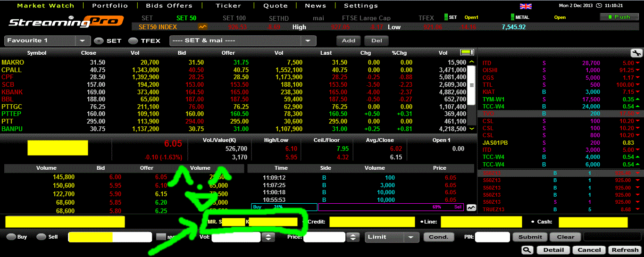Click the Clear button

(x=565, y=237)
